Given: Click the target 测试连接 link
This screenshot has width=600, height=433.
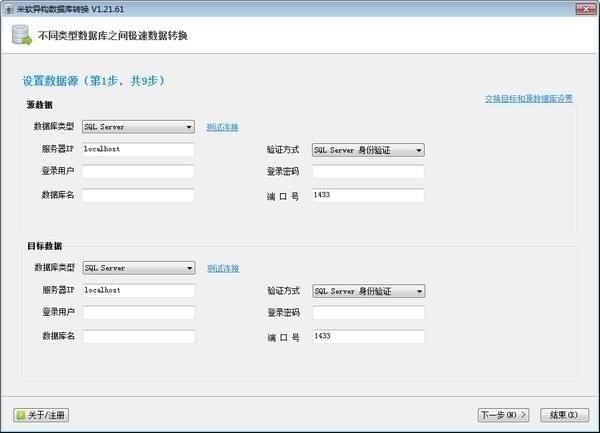Looking at the screenshot, I should 223,268.
